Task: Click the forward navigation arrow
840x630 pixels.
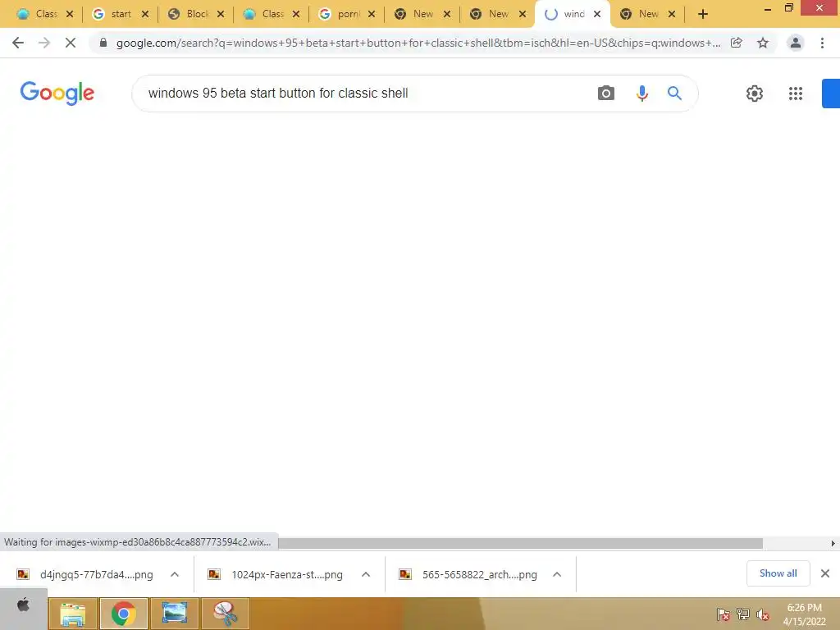Action: [x=44, y=43]
